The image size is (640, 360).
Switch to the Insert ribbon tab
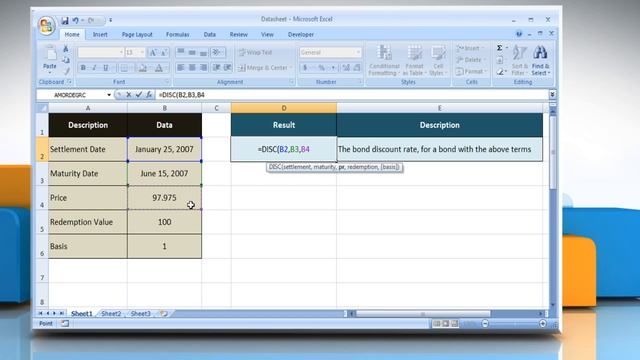coord(100,35)
